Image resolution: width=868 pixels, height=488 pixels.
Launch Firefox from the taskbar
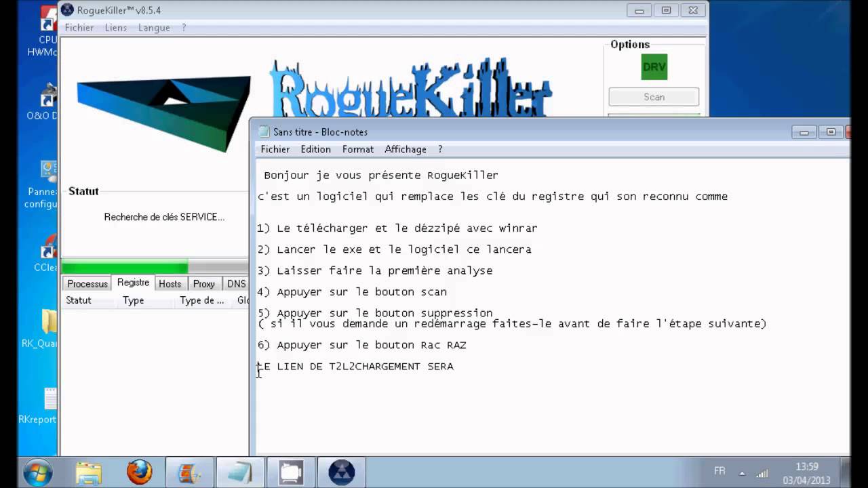pyautogui.click(x=140, y=472)
